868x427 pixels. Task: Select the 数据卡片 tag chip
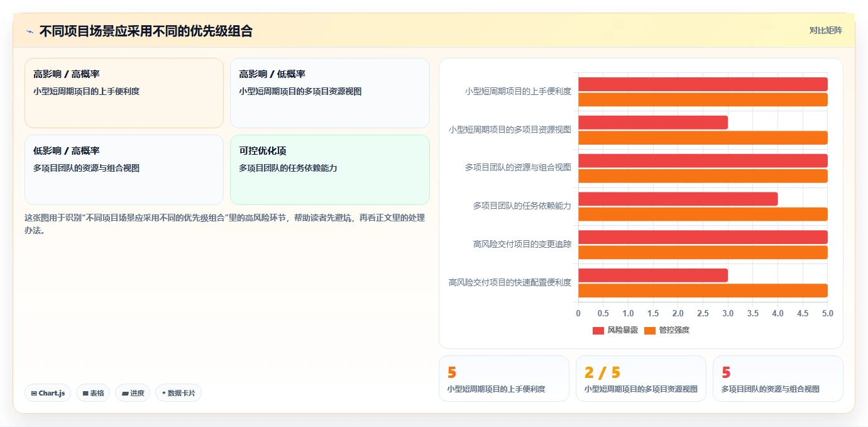tap(179, 393)
